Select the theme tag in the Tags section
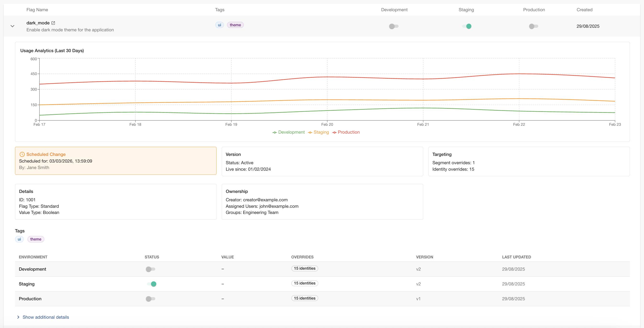Viewport: 644px width, 328px height. tap(35, 239)
